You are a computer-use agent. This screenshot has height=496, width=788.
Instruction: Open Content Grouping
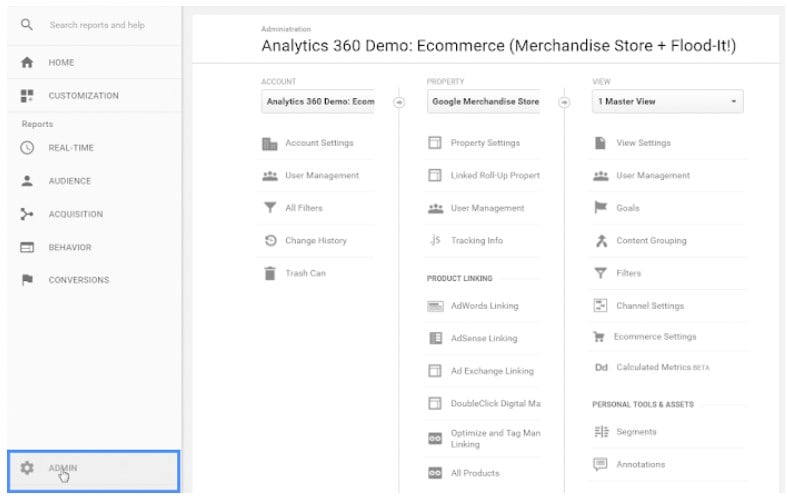pos(651,241)
